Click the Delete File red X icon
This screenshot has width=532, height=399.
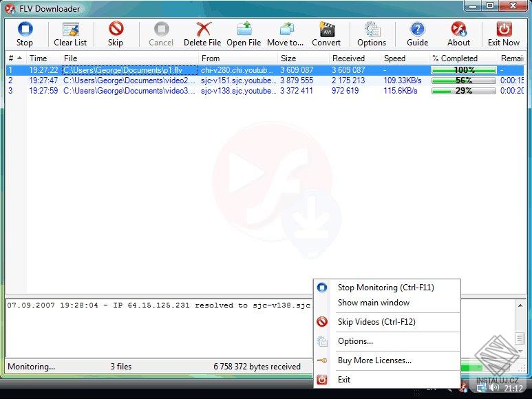(204, 29)
